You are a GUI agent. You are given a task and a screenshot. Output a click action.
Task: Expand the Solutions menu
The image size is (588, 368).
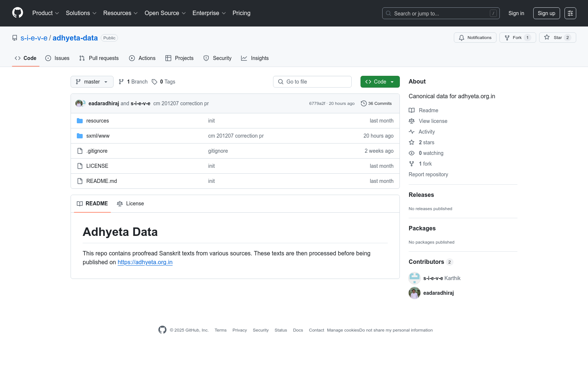(x=81, y=13)
